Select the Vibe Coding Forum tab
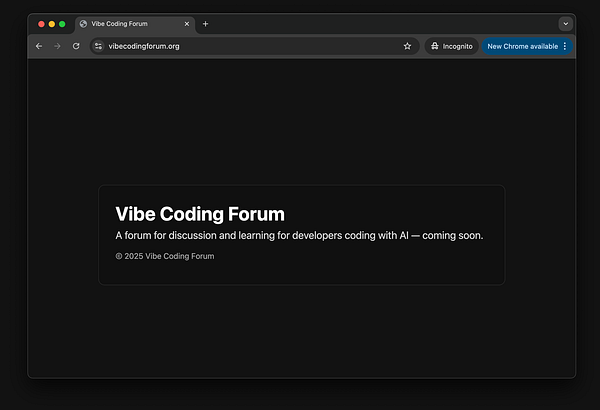Viewport: 600px width, 410px height. click(x=135, y=24)
